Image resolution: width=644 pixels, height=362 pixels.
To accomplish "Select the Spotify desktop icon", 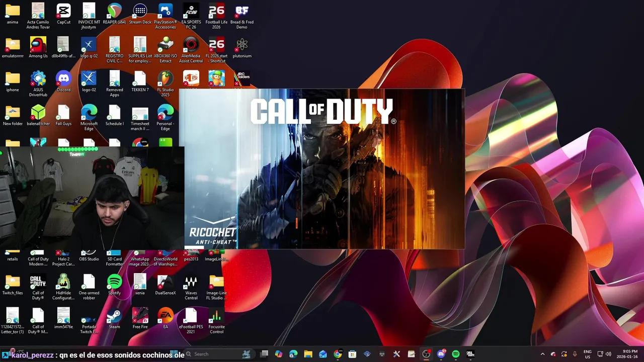I will click(115, 285).
